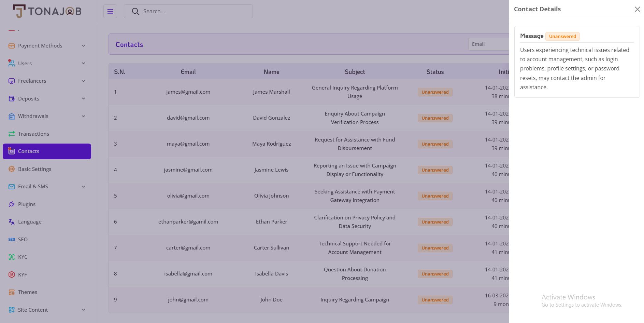This screenshot has width=644, height=323.
Task: Click the Basic Settings gear icon
Action: 12,169
